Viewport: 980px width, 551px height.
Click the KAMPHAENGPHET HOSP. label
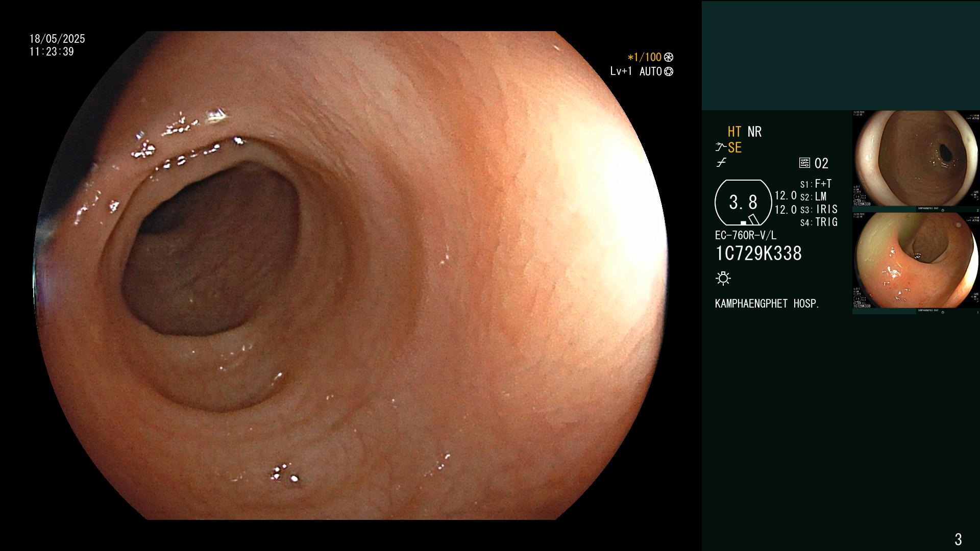tap(767, 304)
